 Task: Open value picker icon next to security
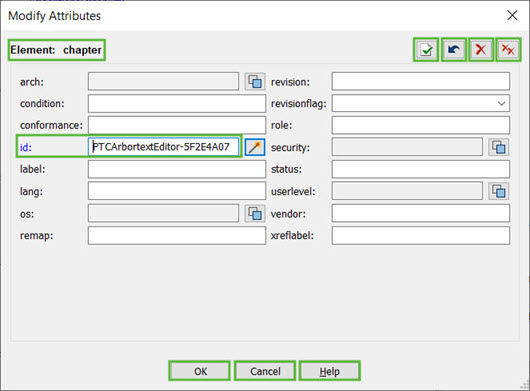pyautogui.click(x=499, y=147)
